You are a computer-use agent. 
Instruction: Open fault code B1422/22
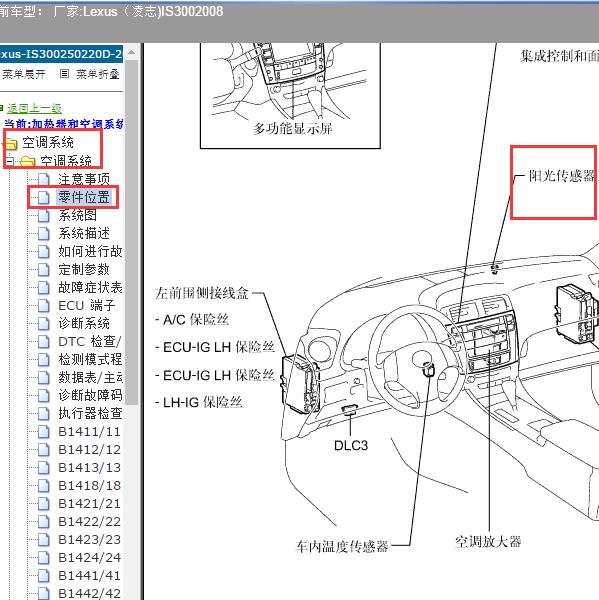(90, 521)
